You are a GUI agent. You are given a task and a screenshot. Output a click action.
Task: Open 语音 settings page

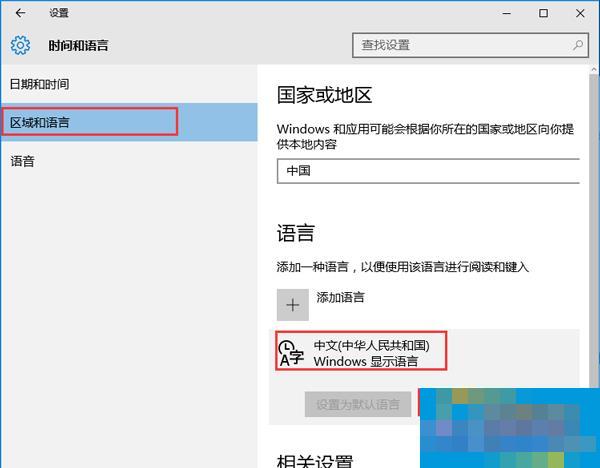129,161
